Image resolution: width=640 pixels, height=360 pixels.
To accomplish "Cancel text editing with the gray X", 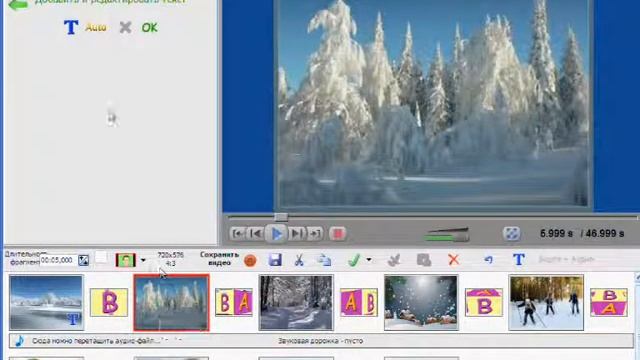I will [x=125, y=27].
